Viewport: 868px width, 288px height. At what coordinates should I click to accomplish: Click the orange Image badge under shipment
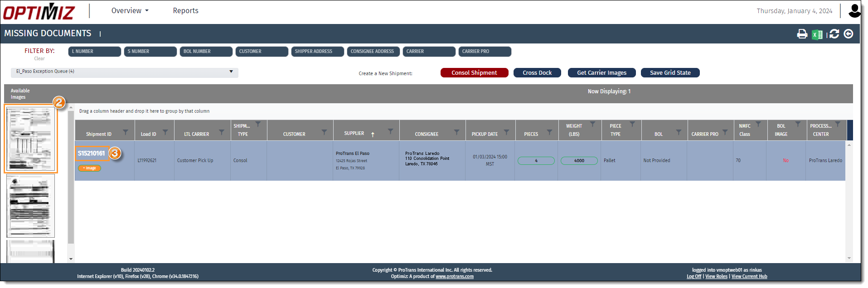[89, 168]
